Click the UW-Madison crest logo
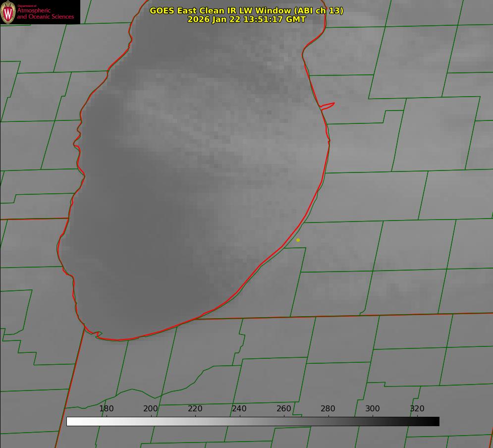This screenshot has width=493, height=448. [8, 12]
